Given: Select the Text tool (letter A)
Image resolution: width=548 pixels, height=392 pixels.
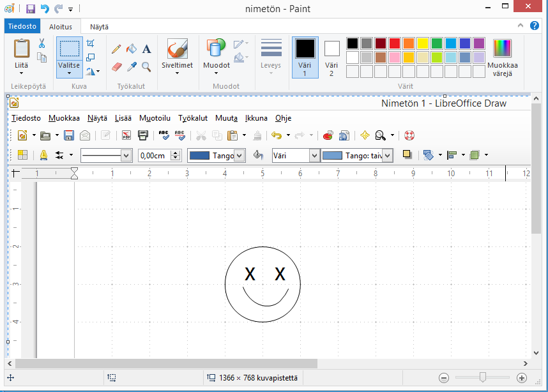Looking at the screenshot, I should click(x=146, y=49).
